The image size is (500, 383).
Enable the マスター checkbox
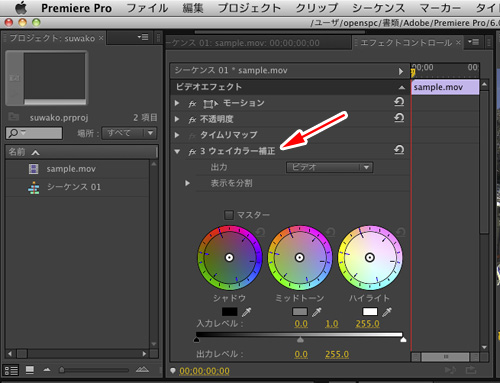click(229, 215)
